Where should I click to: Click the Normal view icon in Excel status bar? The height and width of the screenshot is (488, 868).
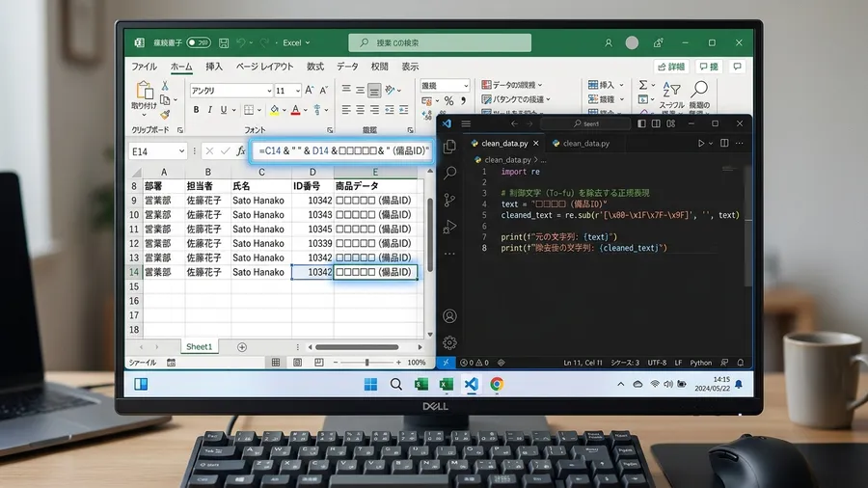coord(276,363)
